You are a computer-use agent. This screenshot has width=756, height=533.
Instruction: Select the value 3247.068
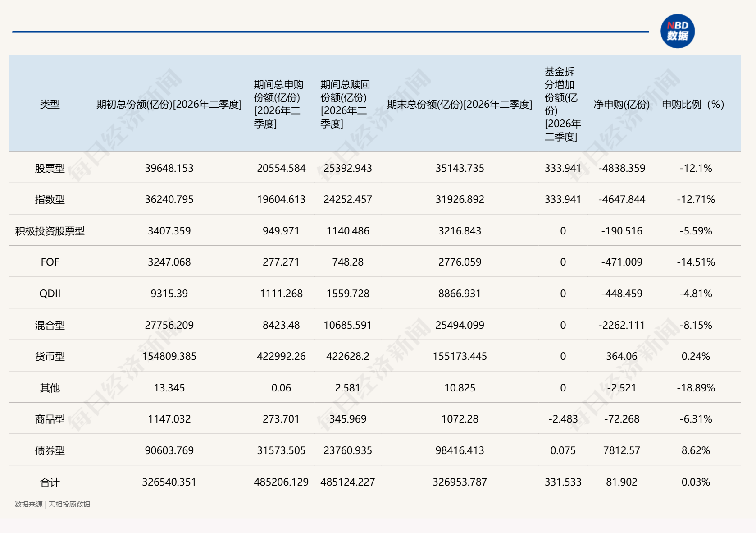click(x=169, y=262)
